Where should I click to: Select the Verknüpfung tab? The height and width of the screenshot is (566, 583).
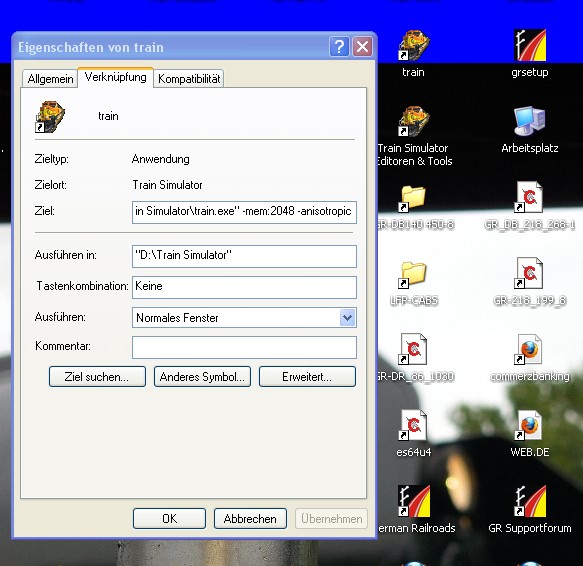115,77
